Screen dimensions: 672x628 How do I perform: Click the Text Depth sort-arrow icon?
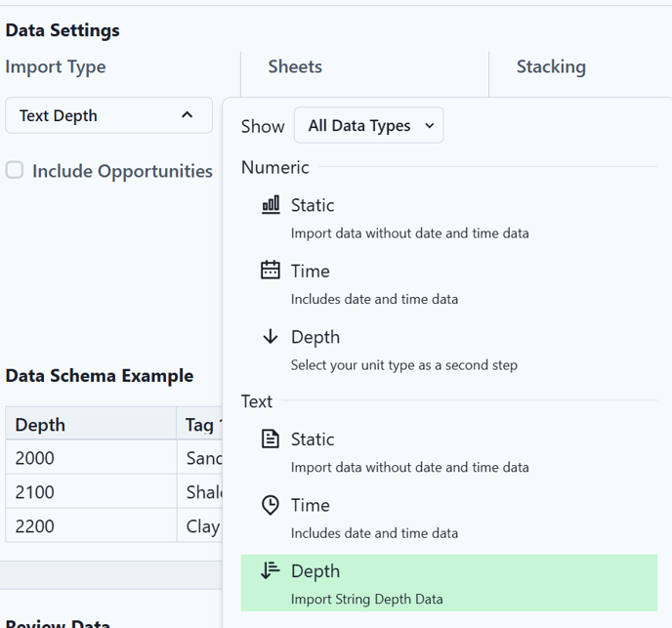271,570
